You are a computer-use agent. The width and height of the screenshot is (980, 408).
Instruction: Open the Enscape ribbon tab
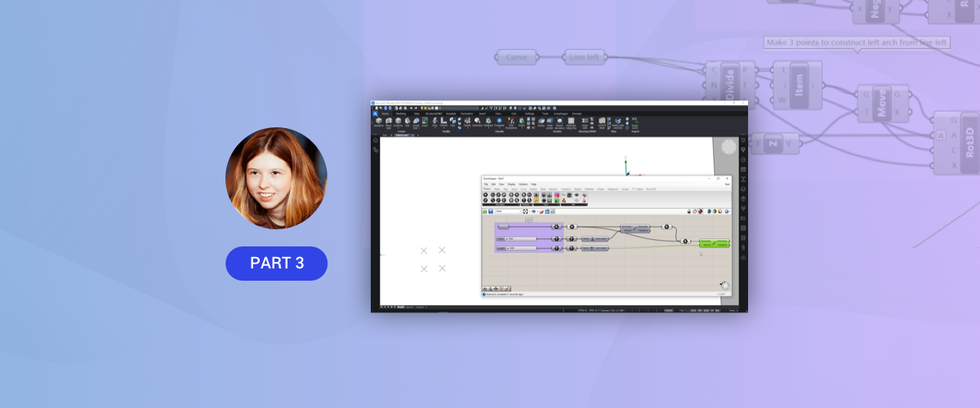(x=577, y=113)
